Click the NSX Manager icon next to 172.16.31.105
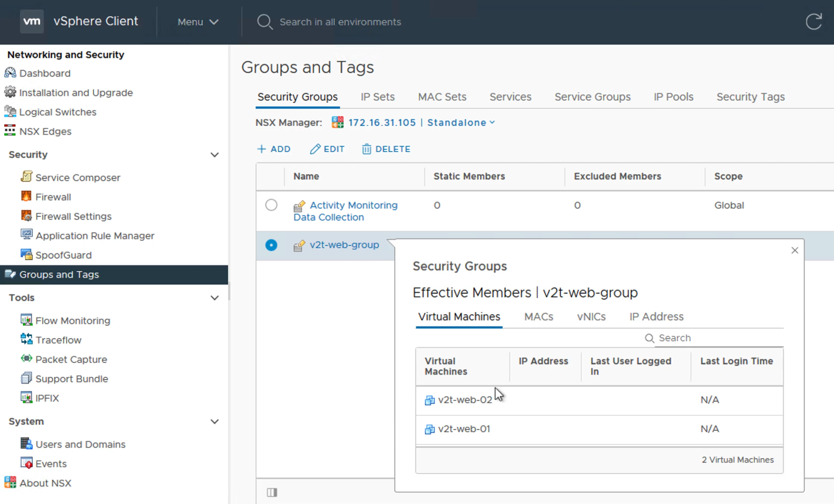 point(338,122)
